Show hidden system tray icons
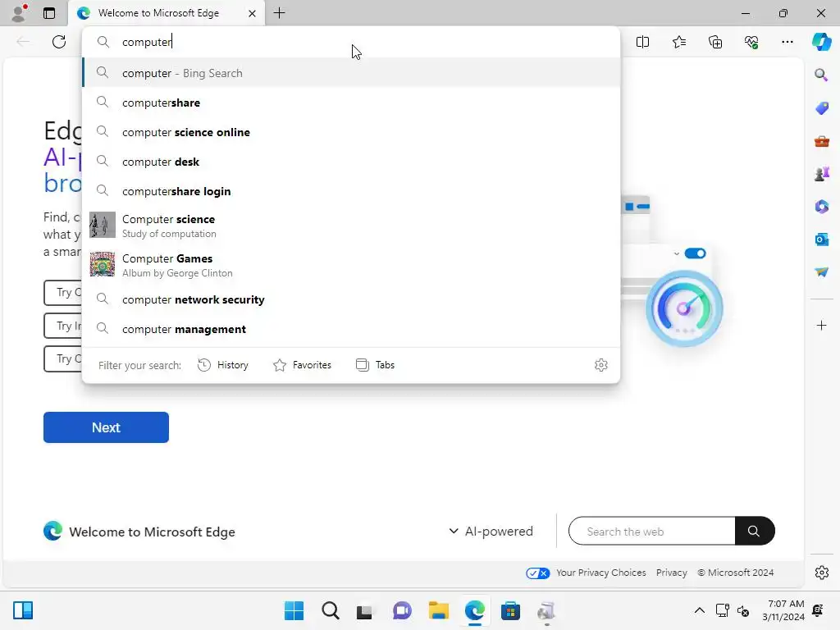This screenshot has width=840, height=630. 699,610
